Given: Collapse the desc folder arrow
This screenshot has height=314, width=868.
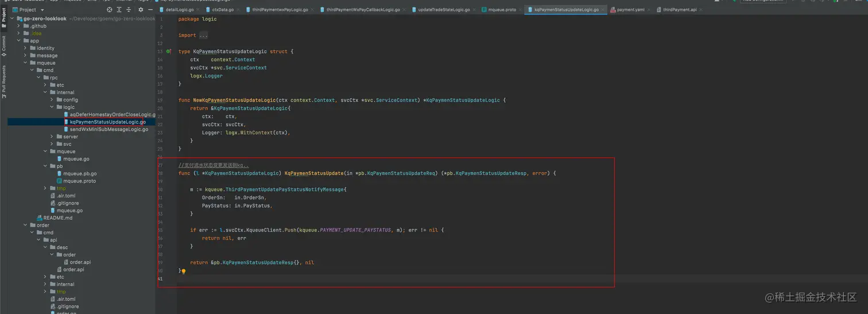Looking at the screenshot, I should [45, 247].
